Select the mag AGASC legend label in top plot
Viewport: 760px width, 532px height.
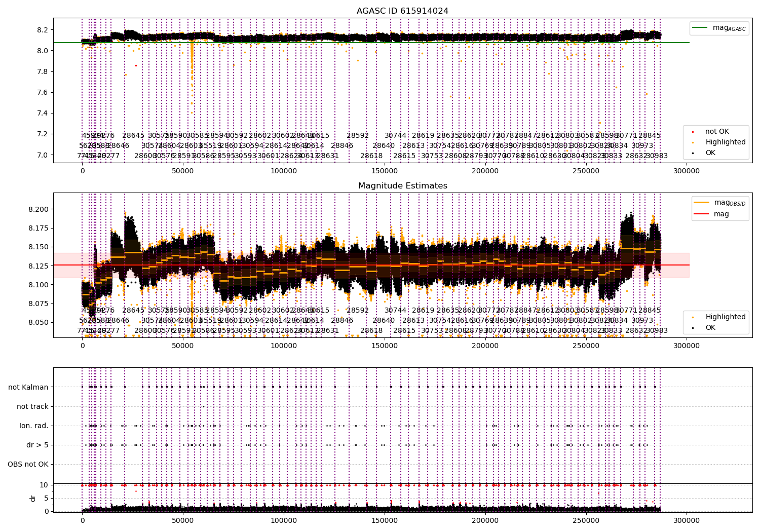click(x=729, y=28)
